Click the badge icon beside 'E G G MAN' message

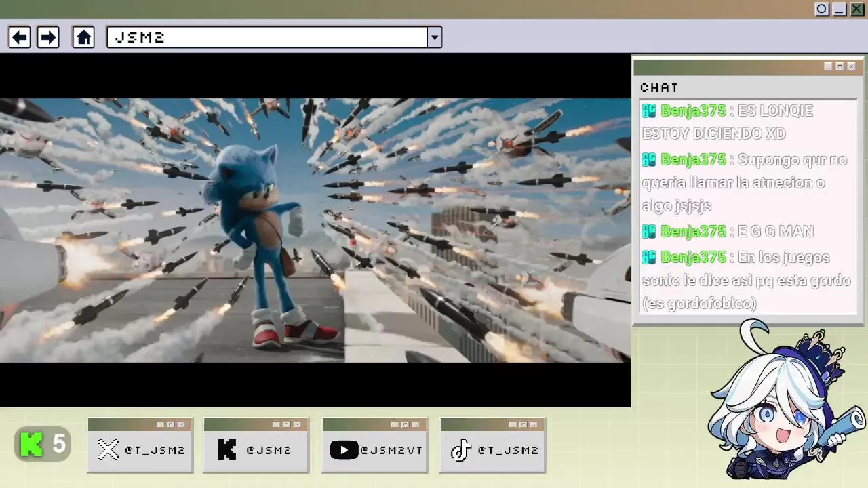point(649,232)
